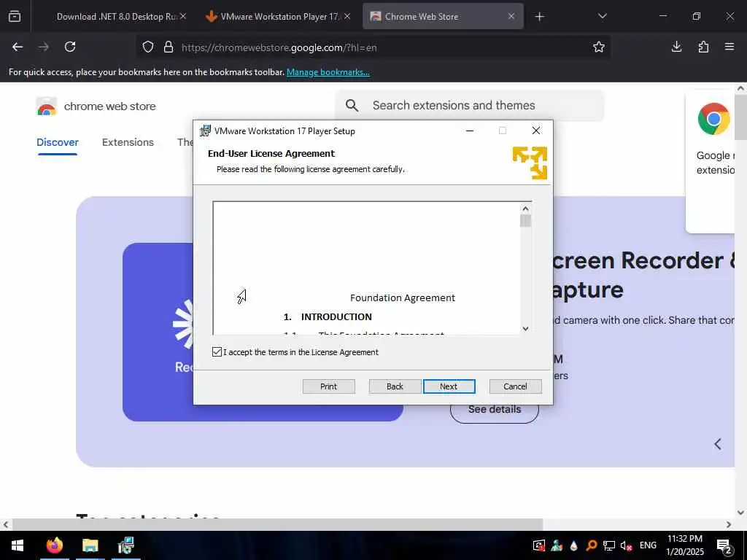The width and height of the screenshot is (747, 560).
Task: Open a new browser tab
Action: point(539,17)
